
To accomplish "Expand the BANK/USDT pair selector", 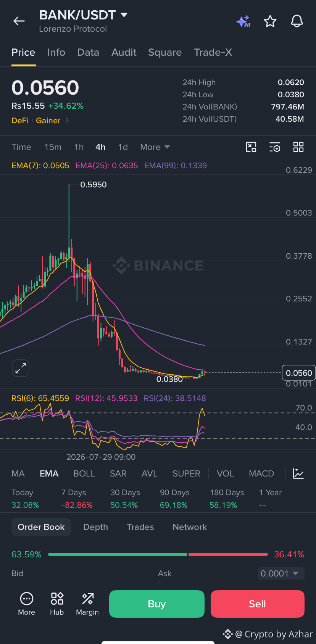I will [124, 15].
